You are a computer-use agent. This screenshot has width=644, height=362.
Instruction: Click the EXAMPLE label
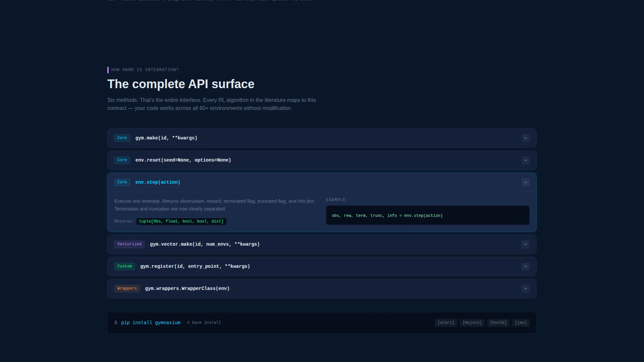[x=336, y=200]
